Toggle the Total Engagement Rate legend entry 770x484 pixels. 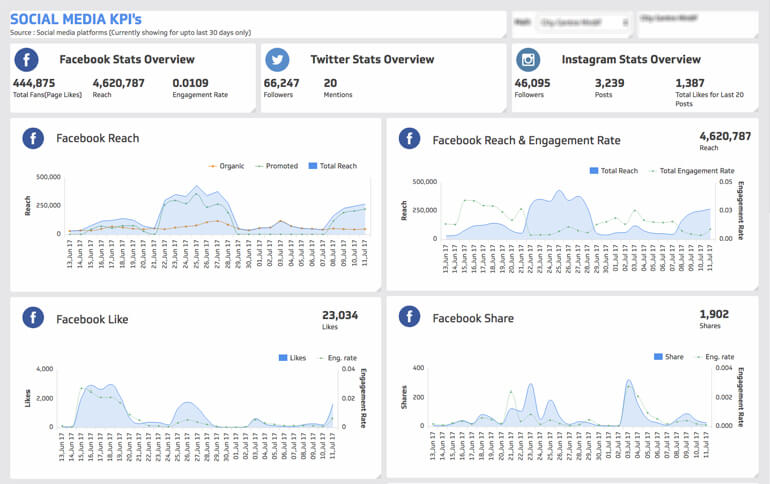pos(692,171)
